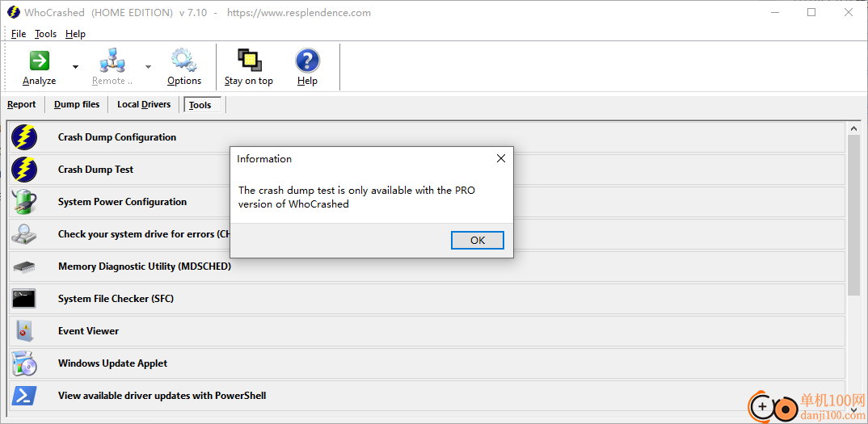Minimize the WhoCrashed window
Viewport: 868px width, 424px height.
(x=774, y=12)
